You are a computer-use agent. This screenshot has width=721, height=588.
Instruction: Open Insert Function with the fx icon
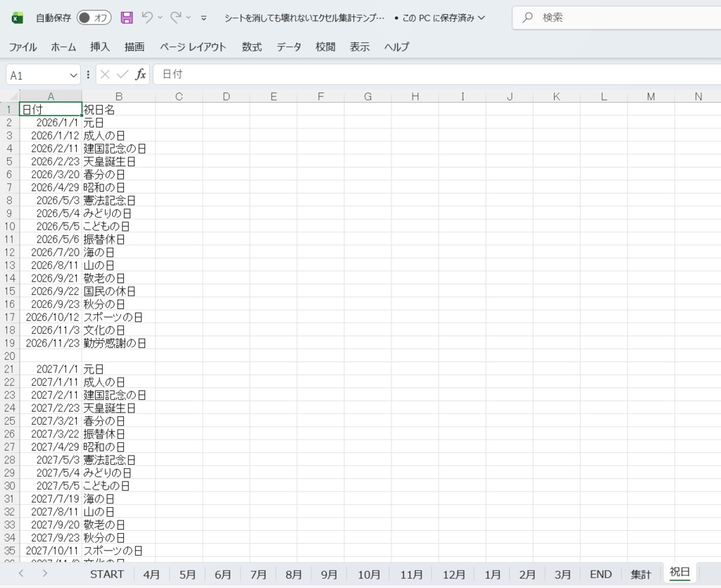point(140,75)
